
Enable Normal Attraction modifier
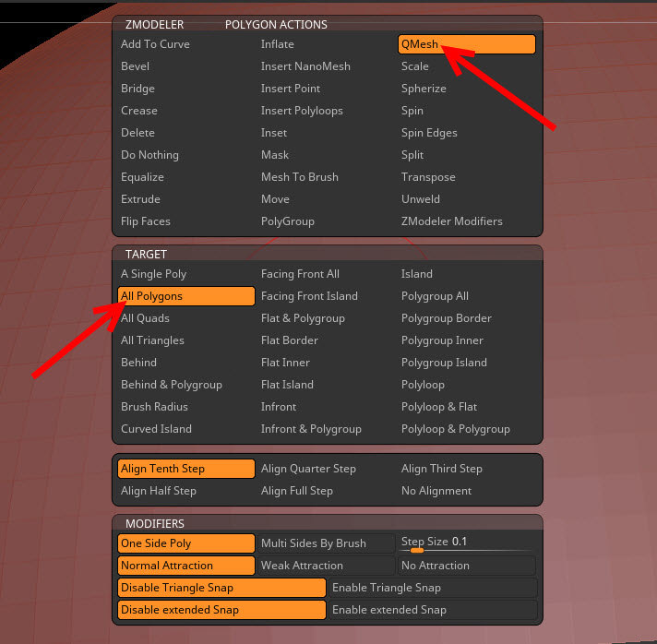tap(186, 566)
